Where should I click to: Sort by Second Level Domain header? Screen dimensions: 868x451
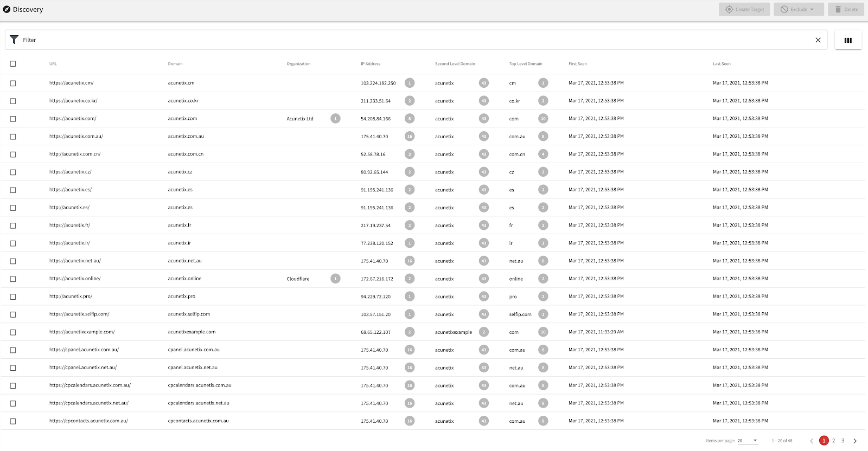click(x=455, y=64)
